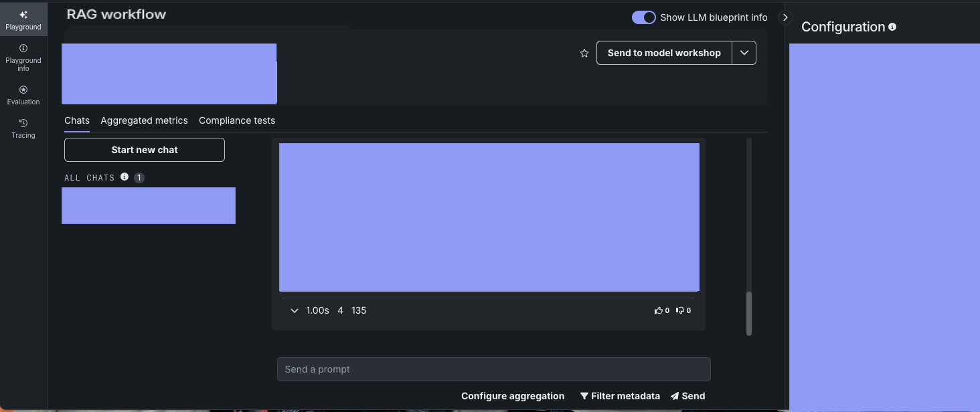This screenshot has height=412, width=980.
Task: Give the response a thumbs down
Action: (x=683, y=310)
